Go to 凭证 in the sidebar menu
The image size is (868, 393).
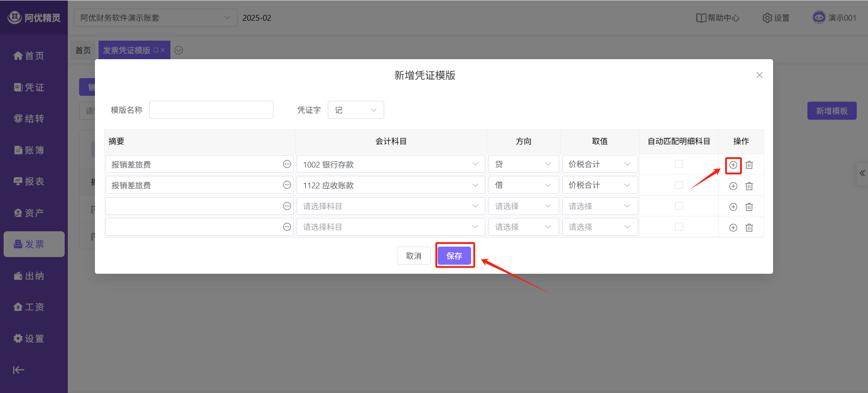pos(29,87)
